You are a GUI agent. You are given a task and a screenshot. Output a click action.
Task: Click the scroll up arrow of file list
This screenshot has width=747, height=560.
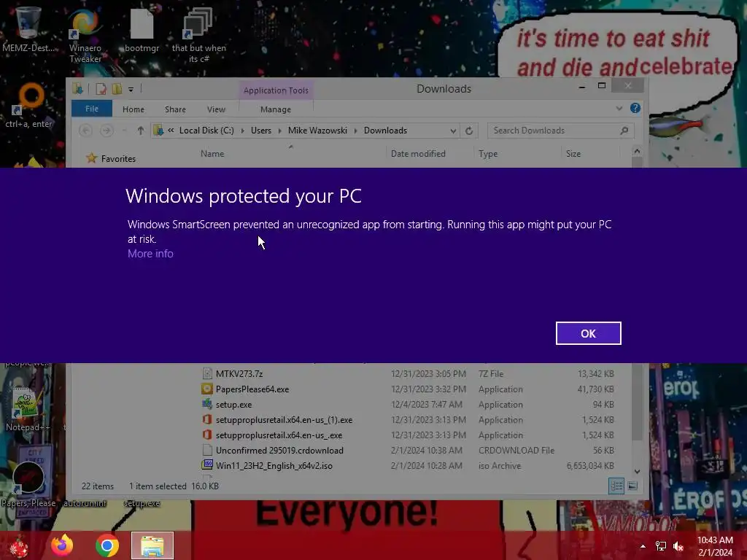pos(638,152)
